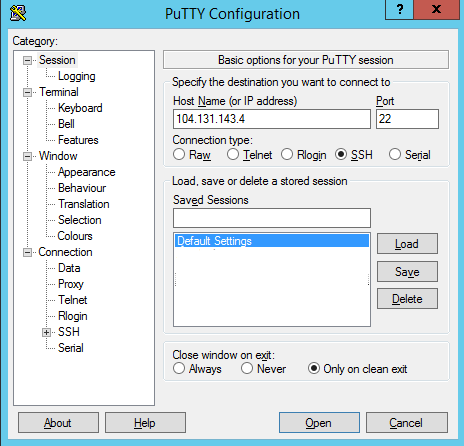The width and height of the screenshot is (464, 446).
Task: Open the Selection category
Action: click(x=79, y=220)
